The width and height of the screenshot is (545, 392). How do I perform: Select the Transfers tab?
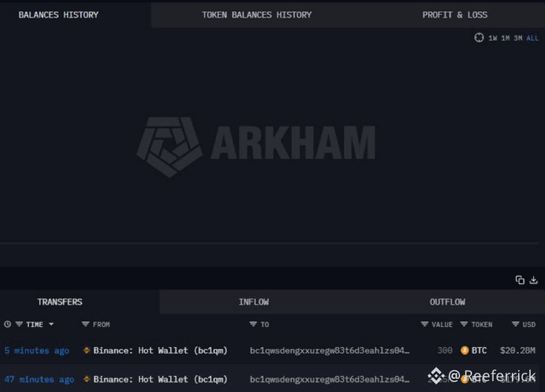pos(60,301)
